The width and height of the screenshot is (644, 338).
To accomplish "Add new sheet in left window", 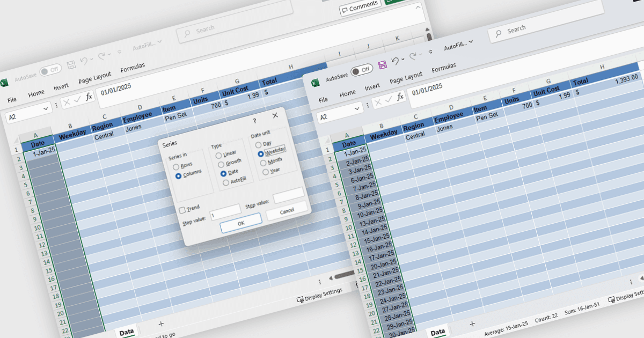I will (x=160, y=324).
